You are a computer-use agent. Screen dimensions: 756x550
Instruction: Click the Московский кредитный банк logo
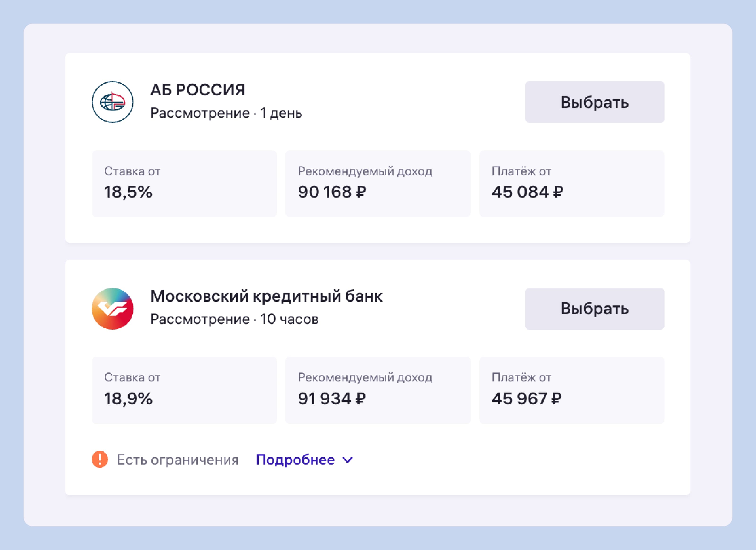click(113, 309)
